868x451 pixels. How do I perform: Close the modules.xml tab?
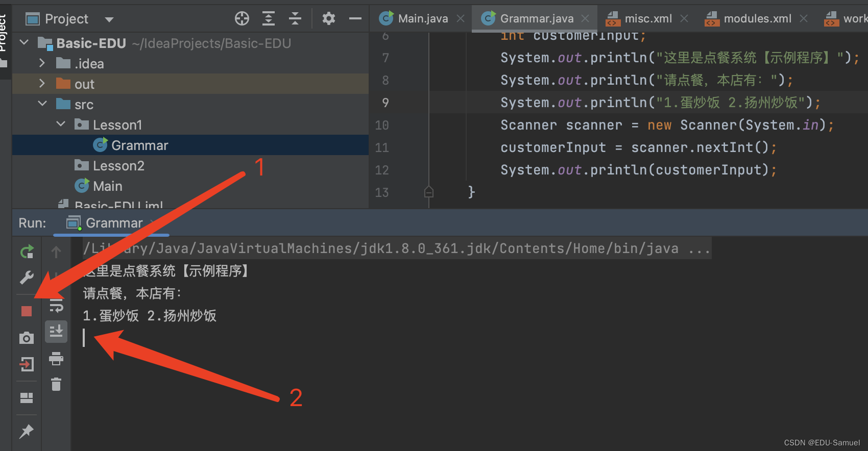tap(804, 19)
